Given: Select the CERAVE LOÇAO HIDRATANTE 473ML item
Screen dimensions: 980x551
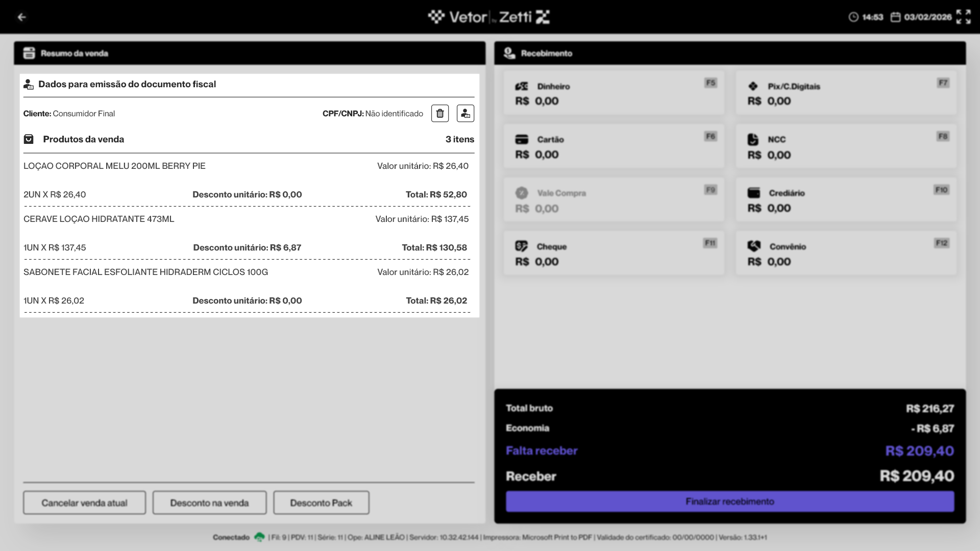Looking at the screenshot, I should (99, 219).
